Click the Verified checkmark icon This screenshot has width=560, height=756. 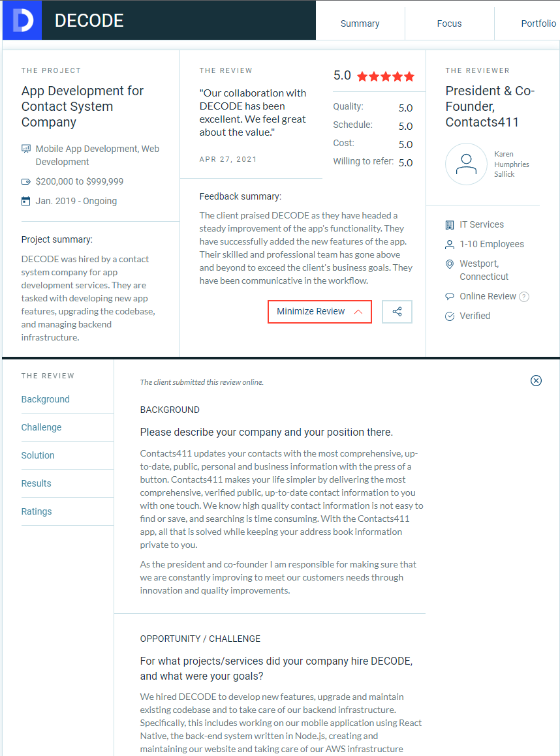tap(450, 316)
